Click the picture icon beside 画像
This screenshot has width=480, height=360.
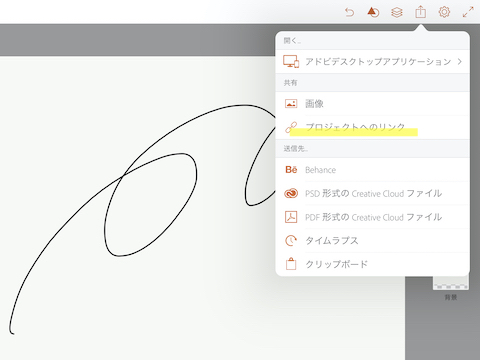(291, 104)
